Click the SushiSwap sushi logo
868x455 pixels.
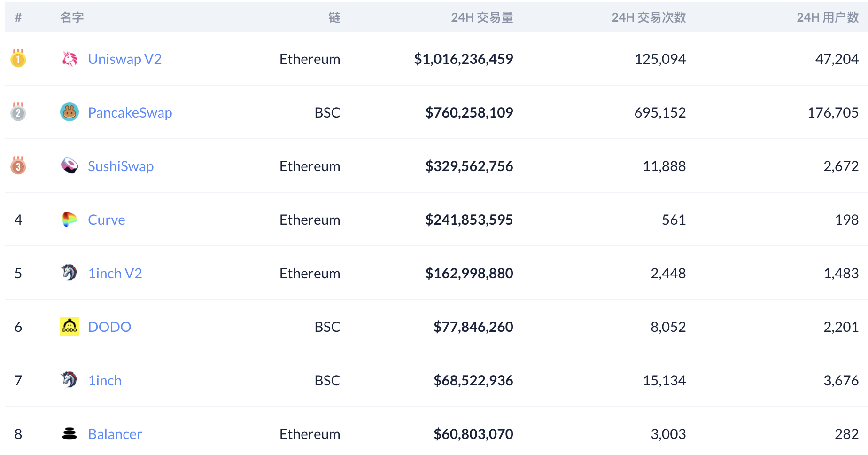pyautogui.click(x=70, y=166)
